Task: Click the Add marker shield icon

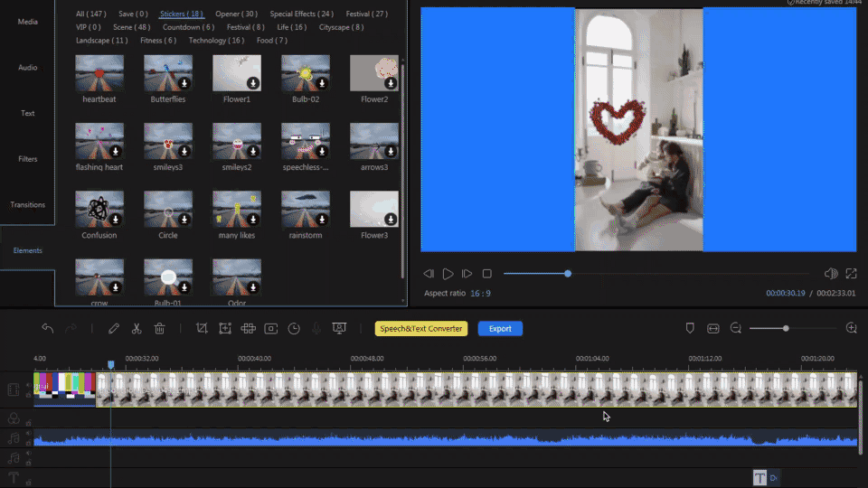Action: click(690, 328)
